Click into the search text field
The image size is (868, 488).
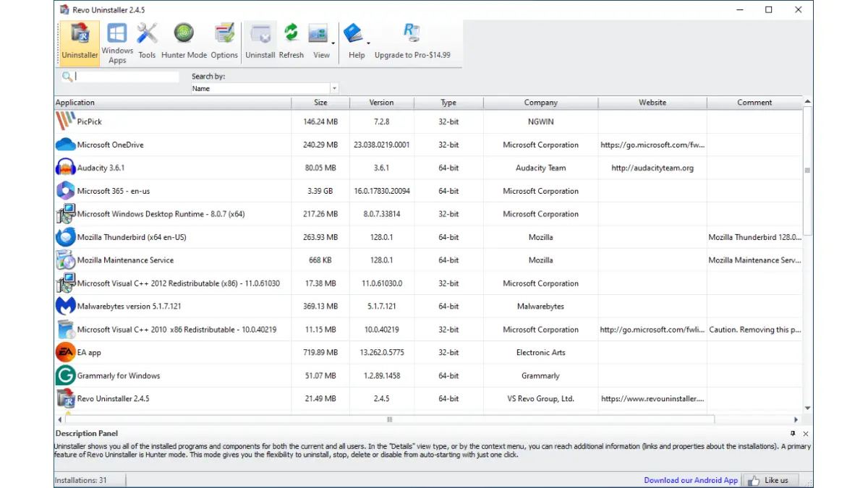tap(127, 77)
